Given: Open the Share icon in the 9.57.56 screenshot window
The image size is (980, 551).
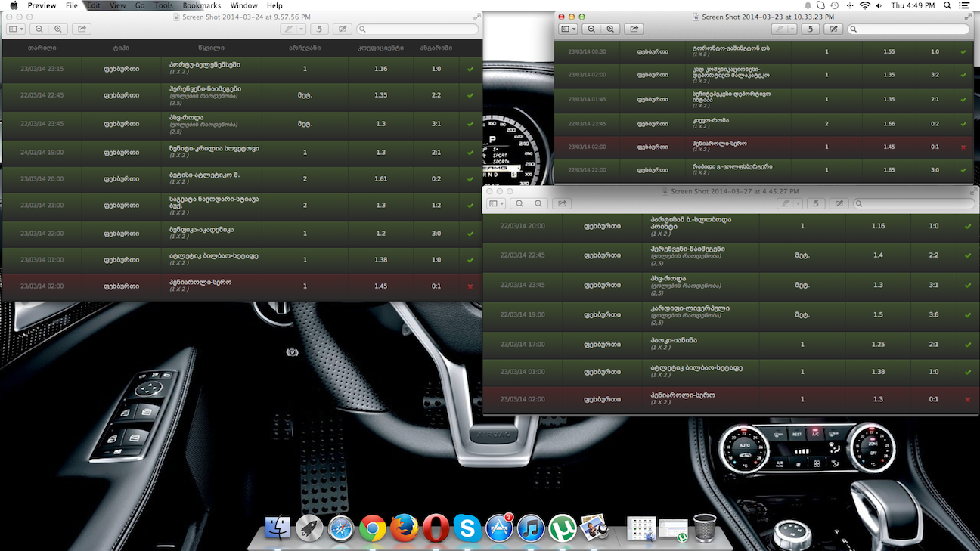Looking at the screenshot, I should (82, 29).
